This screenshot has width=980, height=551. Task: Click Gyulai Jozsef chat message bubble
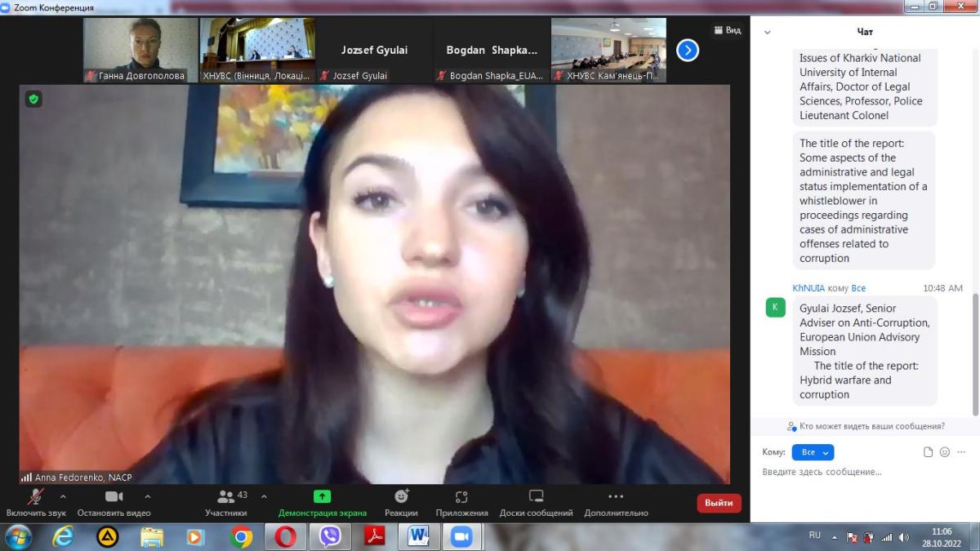point(865,351)
